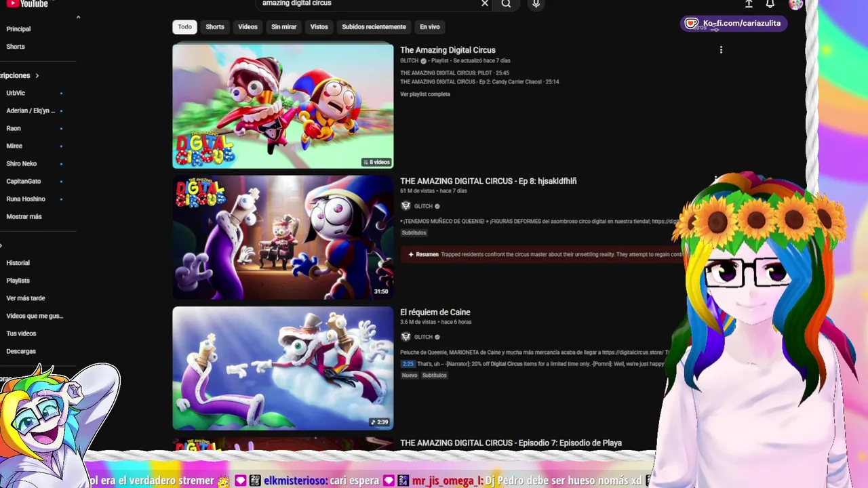The width and height of the screenshot is (868, 488).
Task: Open El réquiem de Caine thumbnail
Action: pyautogui.click(x=283, y=368)
